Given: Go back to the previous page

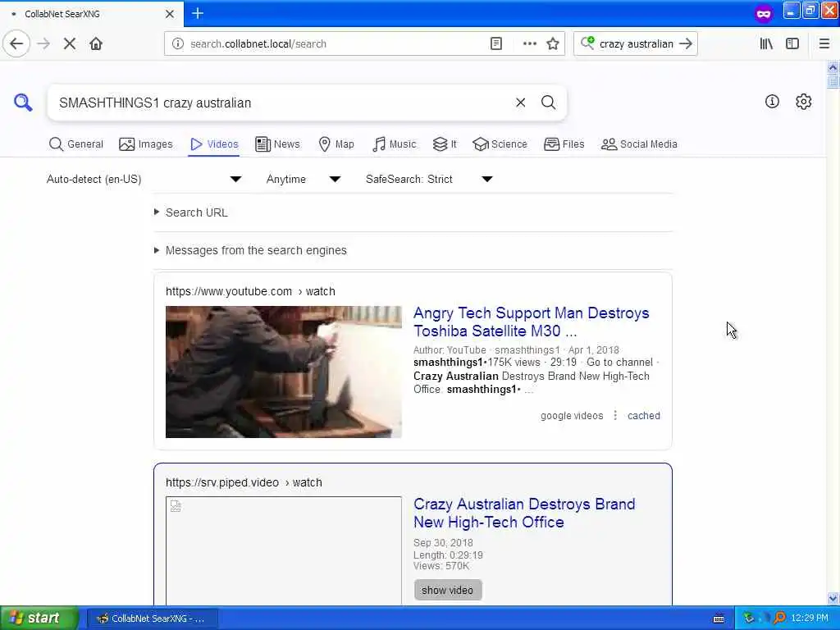Looking at the screenshot, I should [16, 43].
